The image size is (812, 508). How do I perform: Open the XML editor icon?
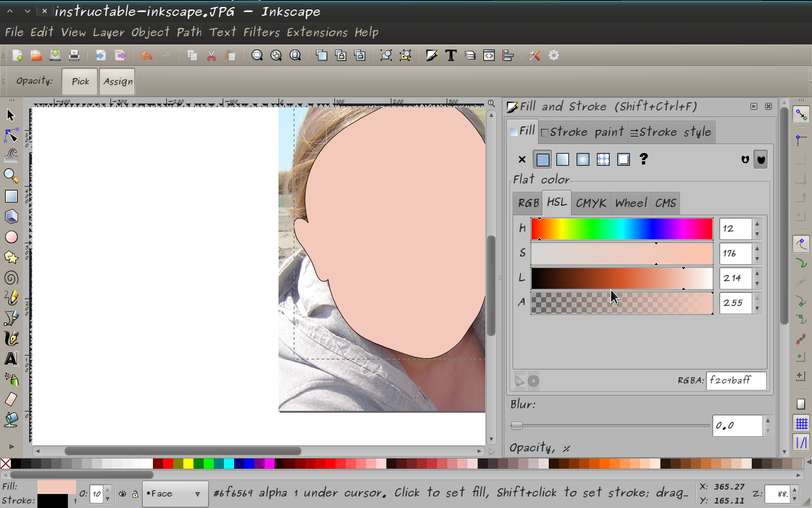pos(488,55)
